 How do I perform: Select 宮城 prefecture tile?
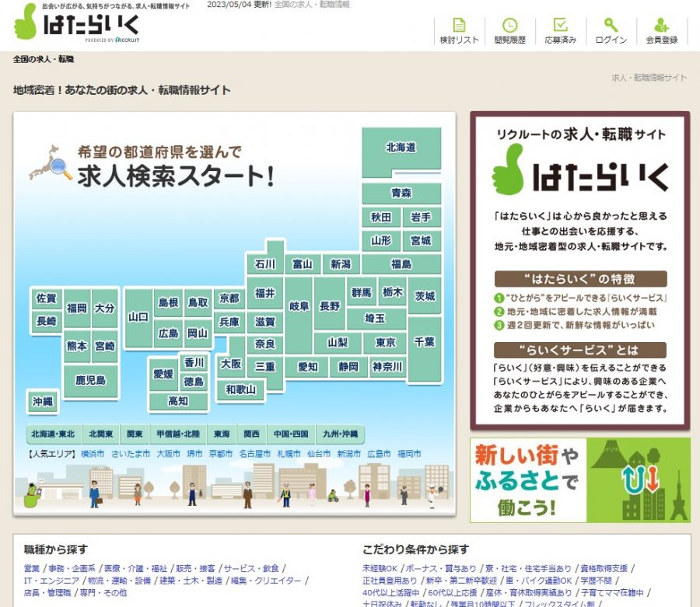pyautogui.click(x=421, y=241)
